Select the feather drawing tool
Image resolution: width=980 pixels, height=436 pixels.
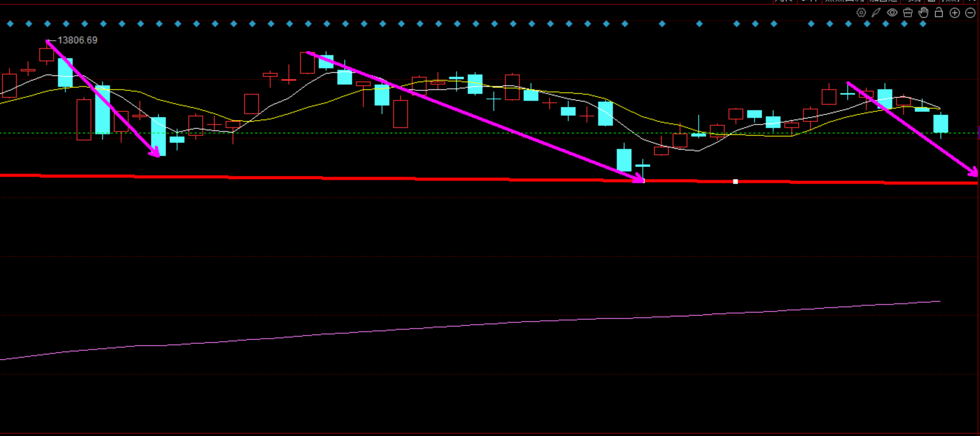(876, 13)
